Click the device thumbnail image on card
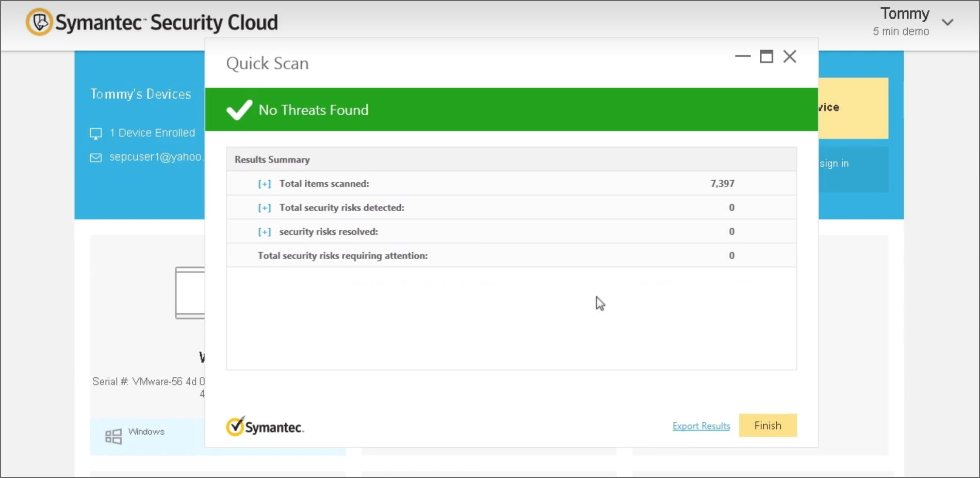 190,293
